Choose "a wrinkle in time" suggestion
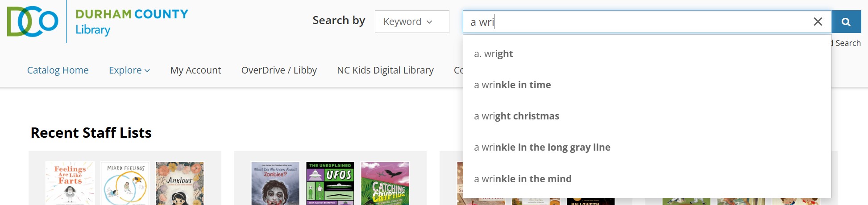The height and width of the screenshot is (205, 868). pyautogui.click(x=512, y=85)
